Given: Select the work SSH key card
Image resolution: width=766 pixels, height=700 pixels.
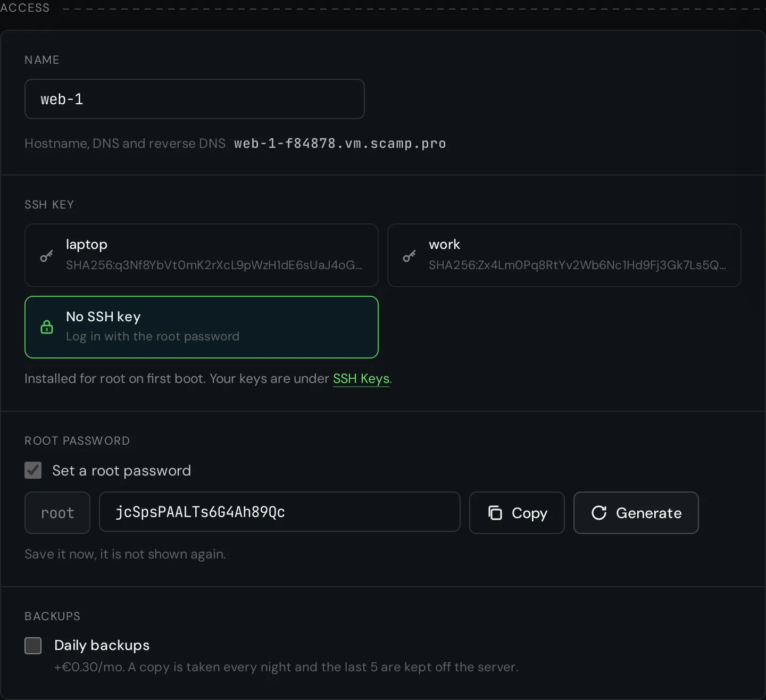Looking at the screenshot, I should pyautogui.click(x=564, y=255).
